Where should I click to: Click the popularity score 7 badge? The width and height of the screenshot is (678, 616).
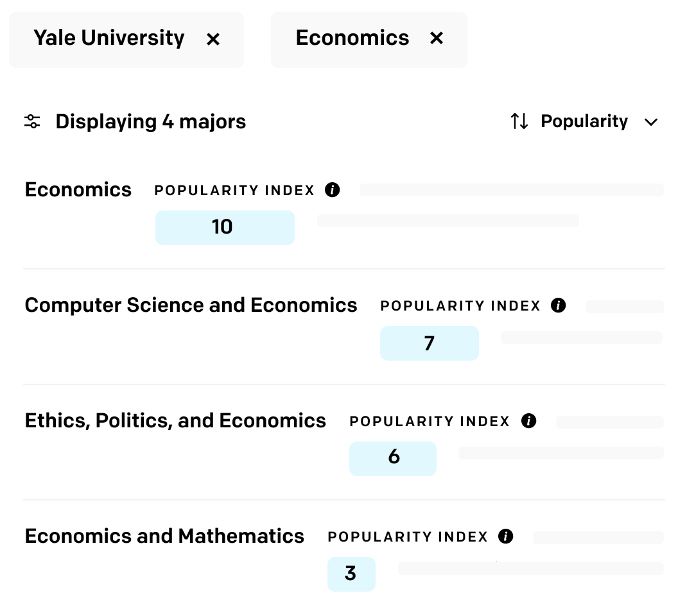[430, 343]
